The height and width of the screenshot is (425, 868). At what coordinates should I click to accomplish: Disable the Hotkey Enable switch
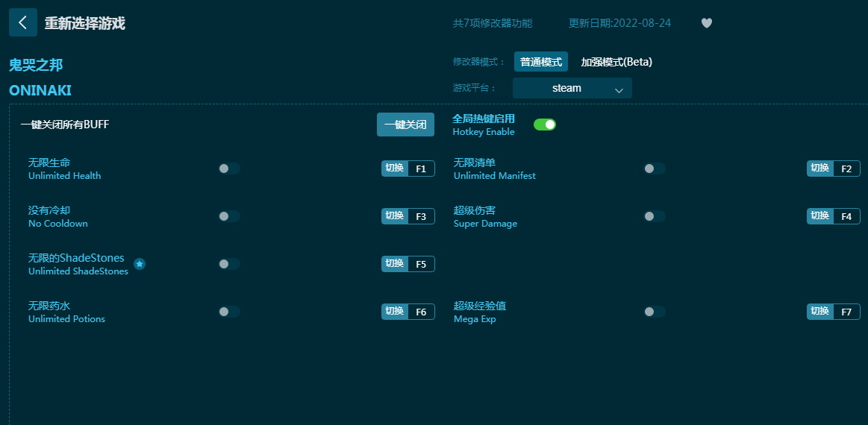pyautogui.click(x=545, y=125)
